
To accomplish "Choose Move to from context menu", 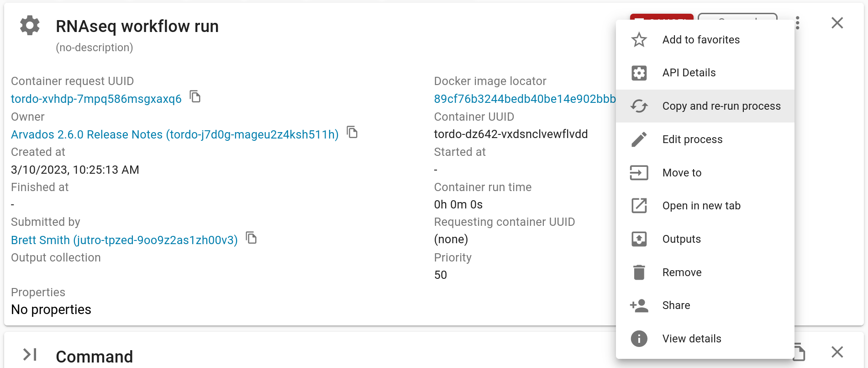I will (682, 173).
